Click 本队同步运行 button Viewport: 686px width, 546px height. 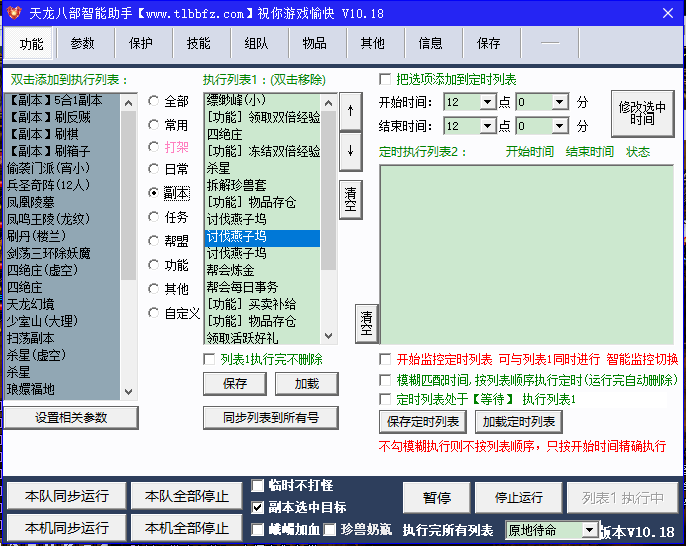tap(66, 496)
